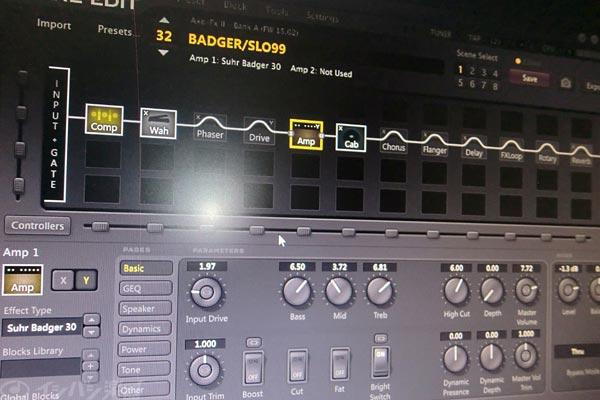Step Effect Type up arrow
This screenshot has width=600, height=400.
coord(92,319)
